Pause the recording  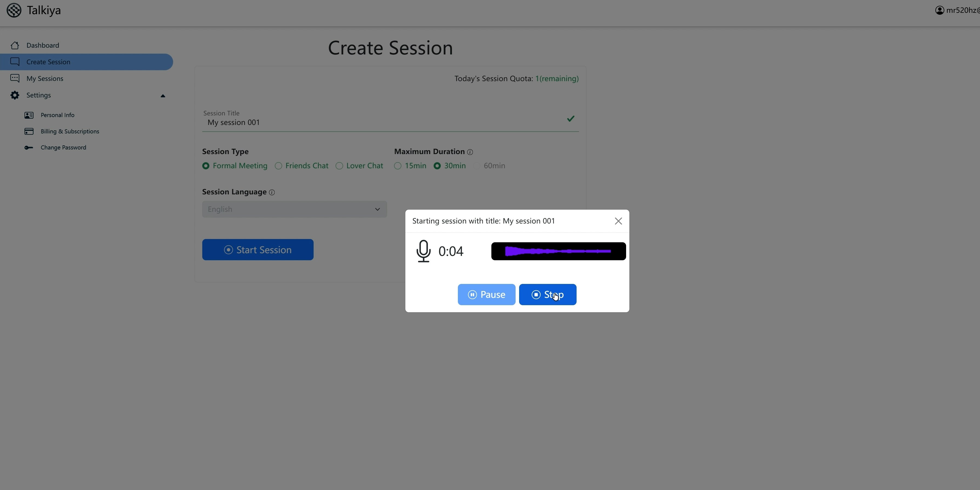(486, 295)
